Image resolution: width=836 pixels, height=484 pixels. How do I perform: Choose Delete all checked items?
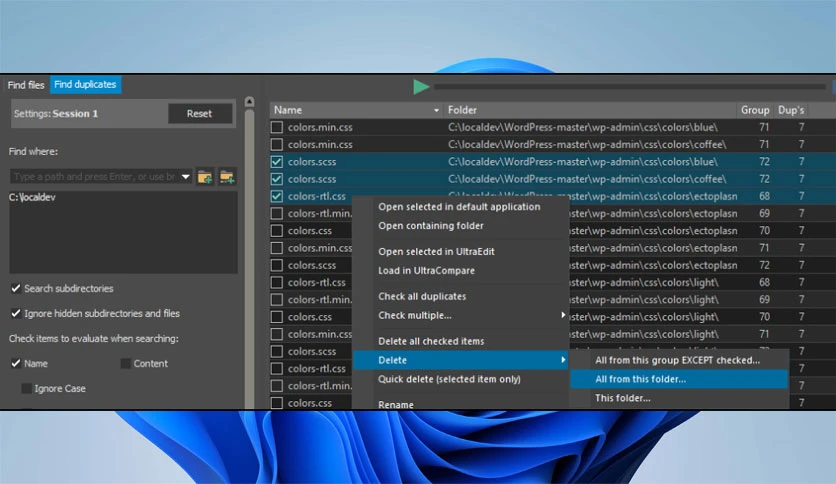click(x=431, y=341)
